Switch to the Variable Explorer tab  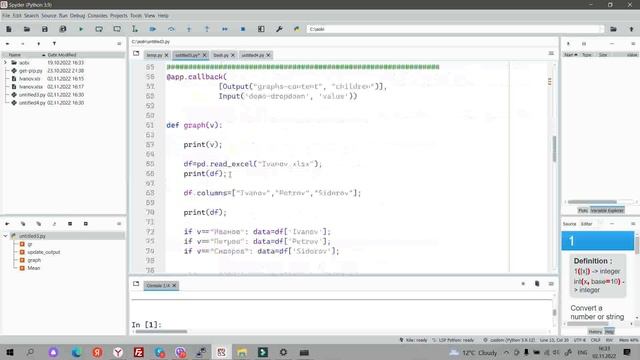tap(607, 211)
